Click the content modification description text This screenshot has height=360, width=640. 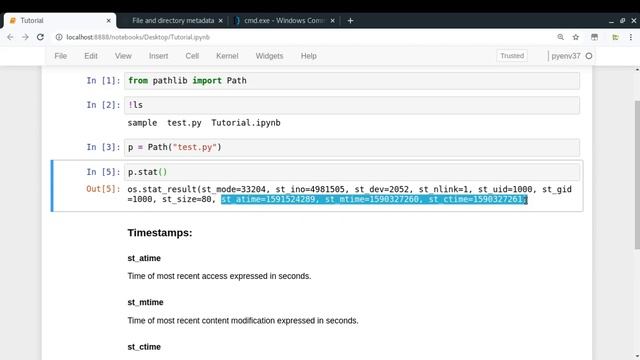243,321
